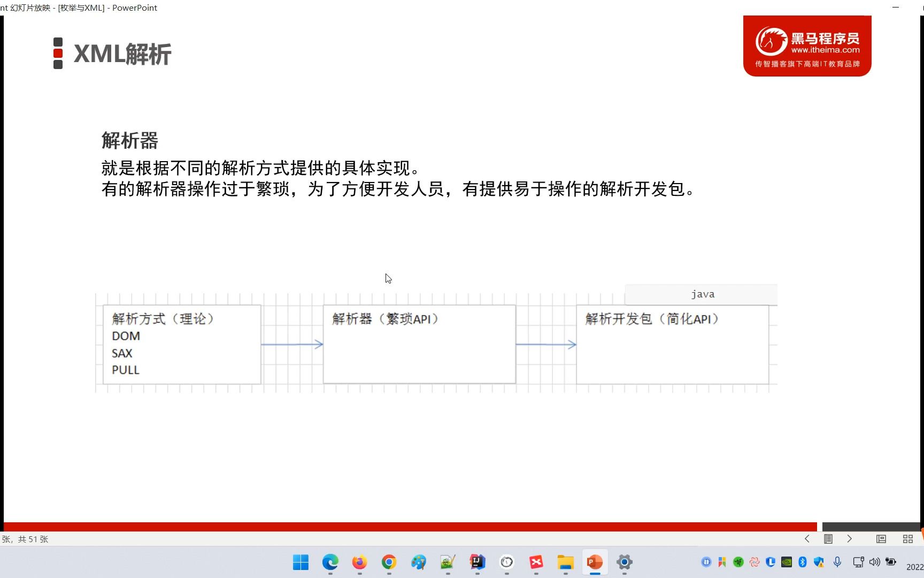Toggle Bluetooth from the system tray
Image resolution: width=924 pixels, height=578 pixels.
pyautogui.click(x=802, y=562)
